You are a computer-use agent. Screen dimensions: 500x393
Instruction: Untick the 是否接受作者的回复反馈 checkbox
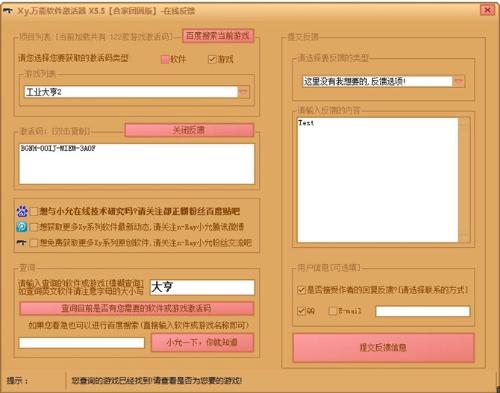click(301, 290)
